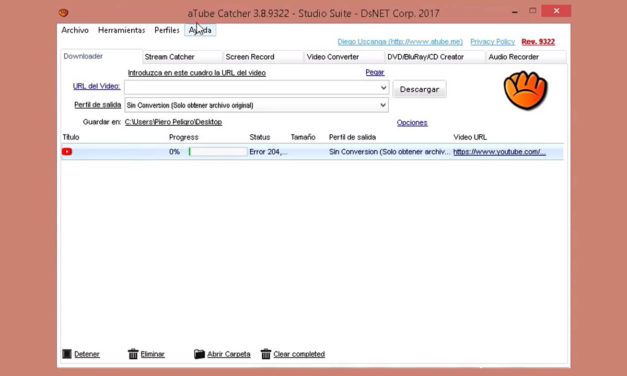Expand the Perfil de salida dropdown arrow
This screenshot has height=376, width=627.
tap(383, 105)
